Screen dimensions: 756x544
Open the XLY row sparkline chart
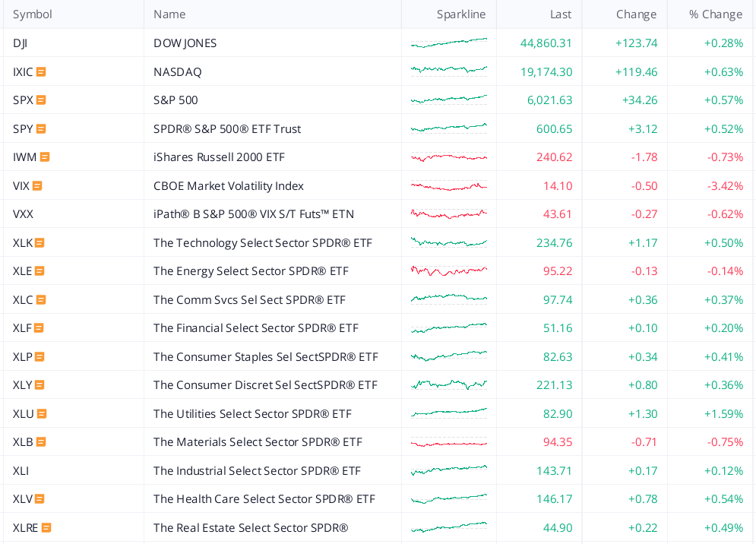pyautogui.click(x=449, y=384)
